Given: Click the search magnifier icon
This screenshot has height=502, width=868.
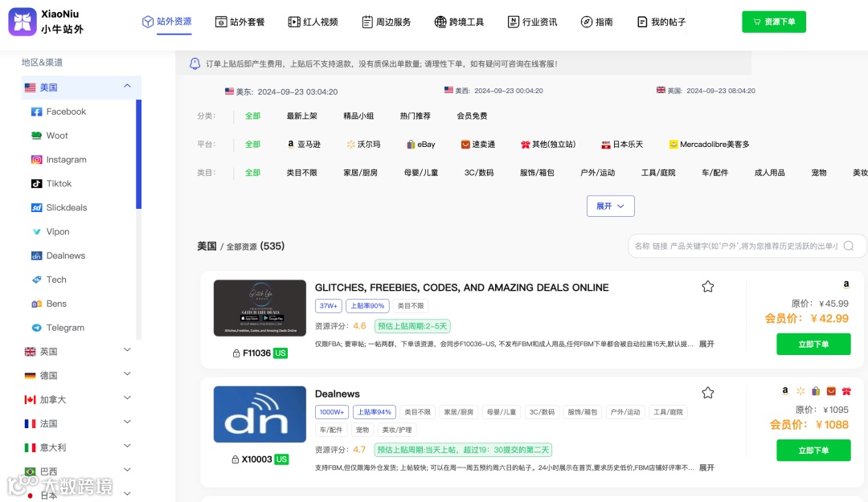Looking at the screenshot, I should 849,246.
